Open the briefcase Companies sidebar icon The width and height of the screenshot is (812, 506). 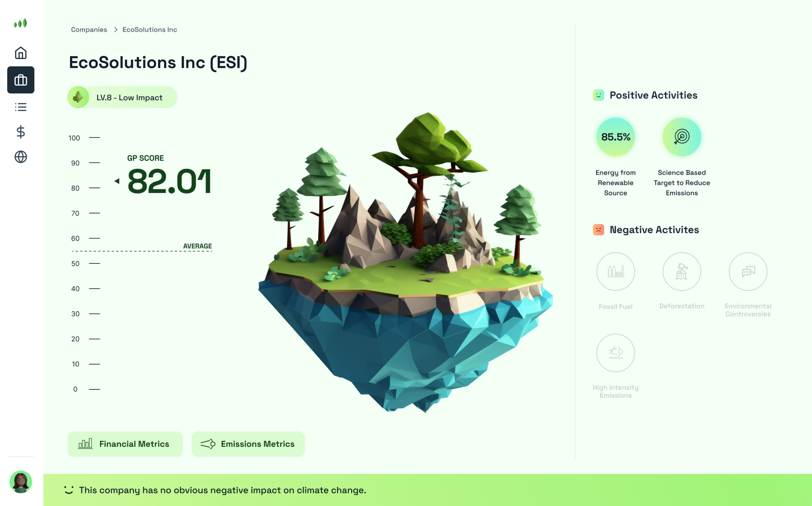click(21, 80)
